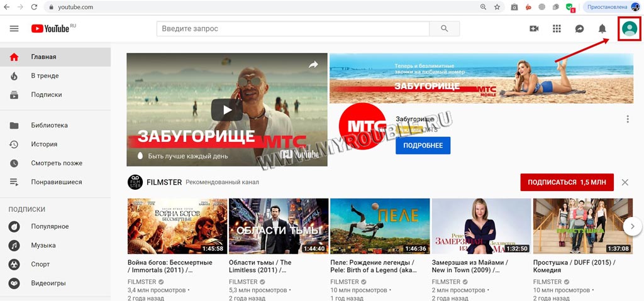Click the green shield extension icon
The height and width of the screenshot is (301, 644).
pyautogui.click(x=570, y=8)
